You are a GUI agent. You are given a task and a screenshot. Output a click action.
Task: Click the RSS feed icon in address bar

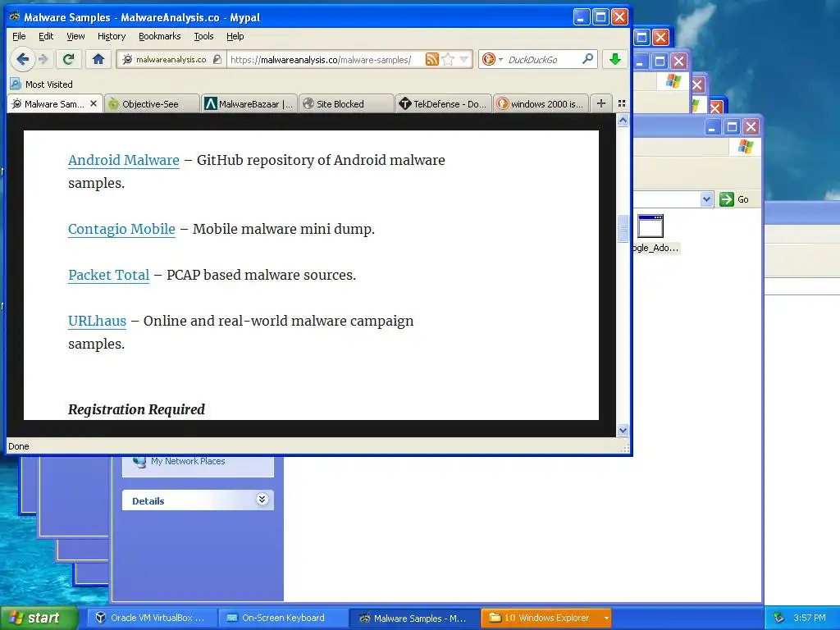431,59
